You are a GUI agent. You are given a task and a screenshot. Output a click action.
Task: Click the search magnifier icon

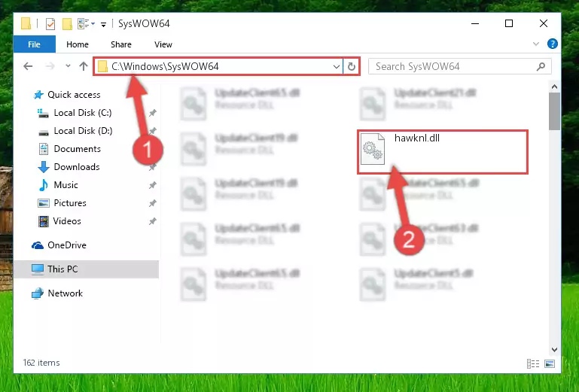541,66
